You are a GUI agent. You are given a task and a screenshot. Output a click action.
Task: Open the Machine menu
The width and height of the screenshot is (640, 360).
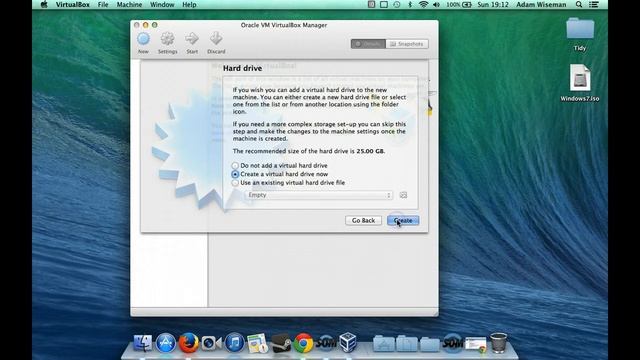pyautogui.click(x=129, y=4)
